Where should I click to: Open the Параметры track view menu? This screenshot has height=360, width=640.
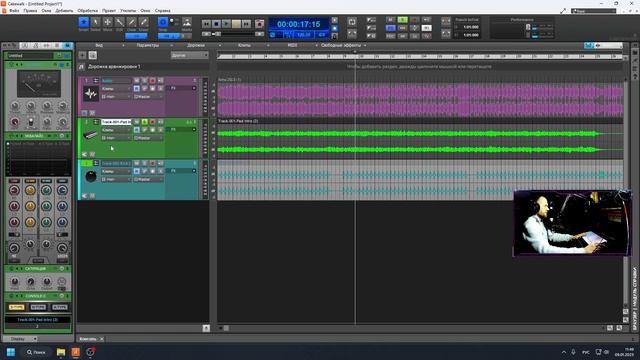click(148, 45)
